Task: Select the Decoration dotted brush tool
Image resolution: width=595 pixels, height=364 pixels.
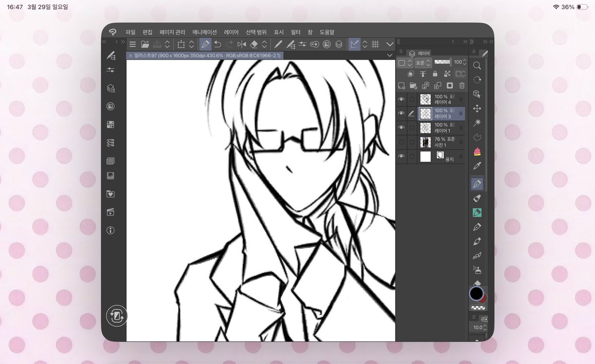Action: pyautogui.click(x=477, y=256)
